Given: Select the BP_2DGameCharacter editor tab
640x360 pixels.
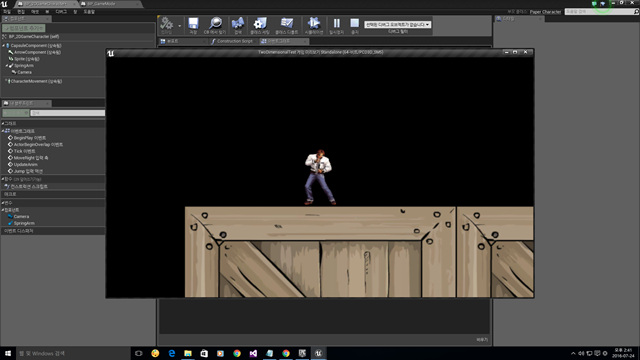Looking at the screenshot, I should click(46, 4).
